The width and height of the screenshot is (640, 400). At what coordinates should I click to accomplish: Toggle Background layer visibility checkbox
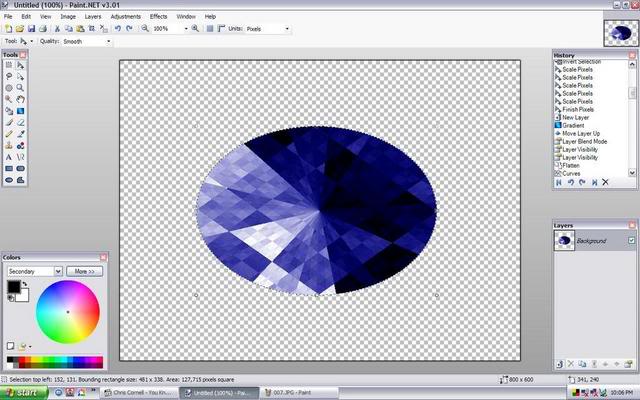click(631, 241)
